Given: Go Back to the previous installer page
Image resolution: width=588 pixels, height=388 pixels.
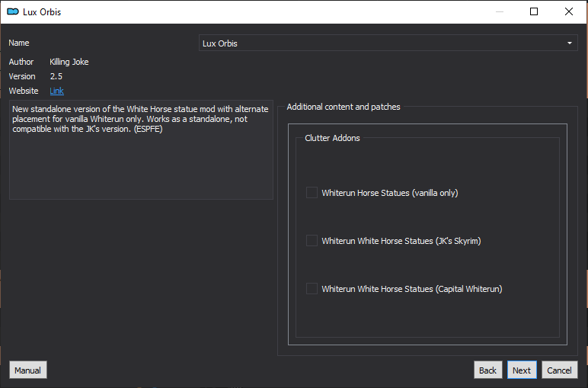Looking at the screenshot, I should pyautogui.click(x=487, y=370).
